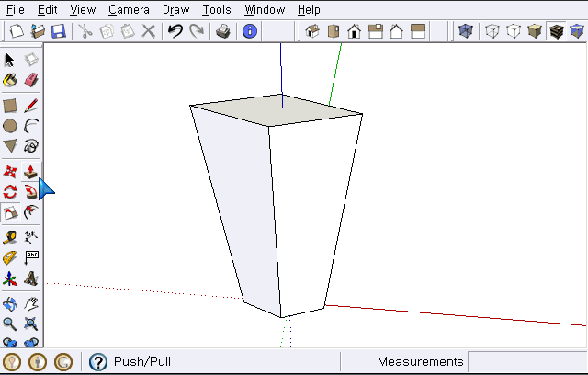Open the Help menu

[x=309, y=9]
